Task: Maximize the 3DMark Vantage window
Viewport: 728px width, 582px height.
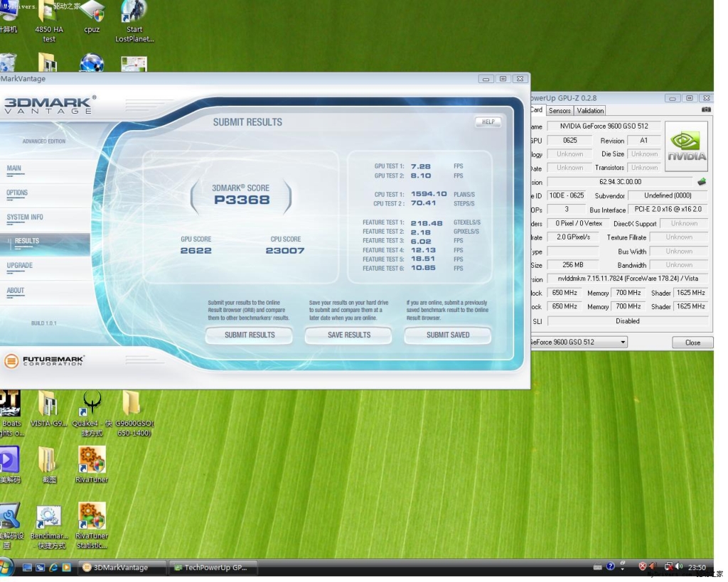Action: point(503,79)
